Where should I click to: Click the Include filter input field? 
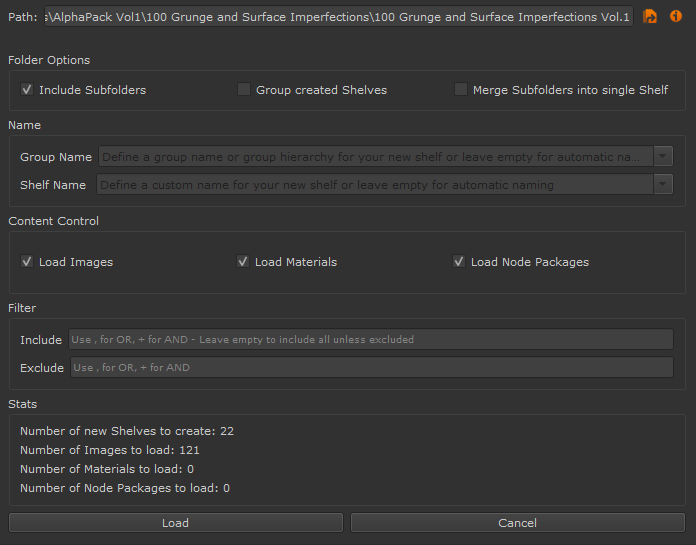(x=370, y=340)
